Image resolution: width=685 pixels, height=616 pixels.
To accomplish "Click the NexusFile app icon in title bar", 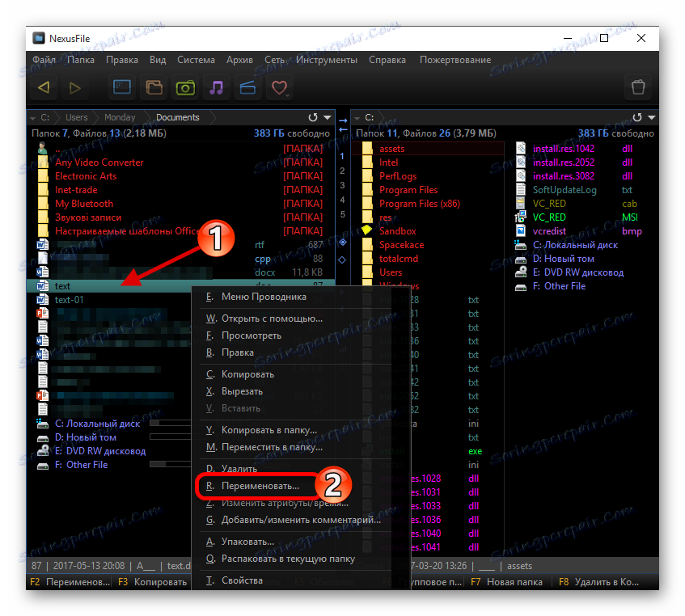I will 39,38.
